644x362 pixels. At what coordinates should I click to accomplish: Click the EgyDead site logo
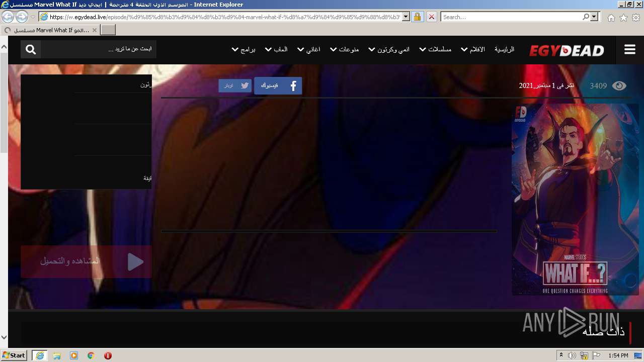567,50
